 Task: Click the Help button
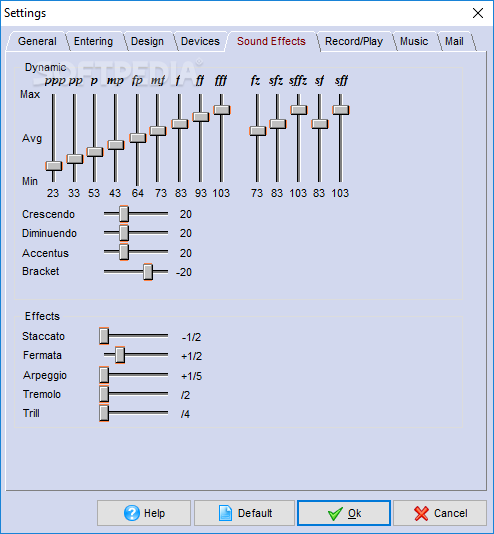[x=144, y=513]
